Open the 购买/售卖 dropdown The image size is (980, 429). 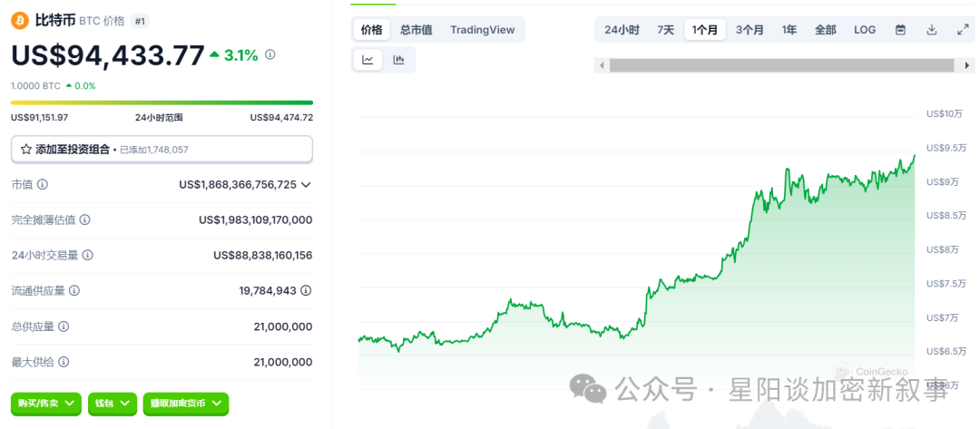pyautogui.click(x=46, y=404)
